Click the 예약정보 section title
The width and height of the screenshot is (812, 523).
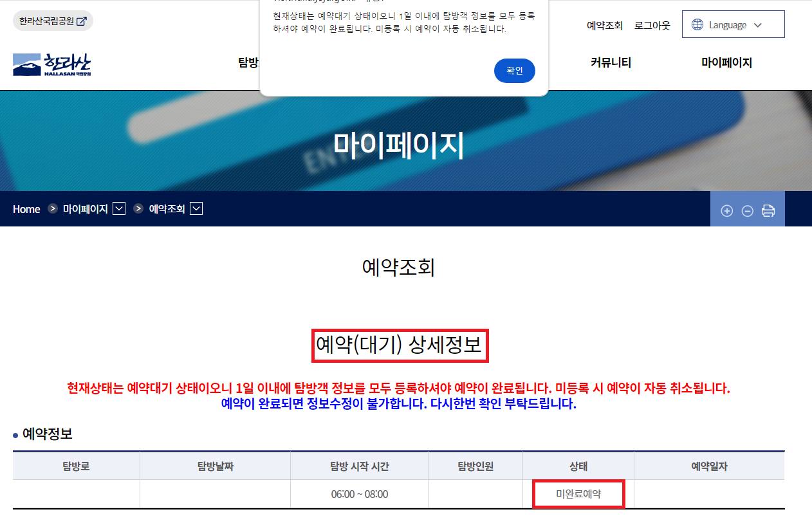tap(47, 434)
